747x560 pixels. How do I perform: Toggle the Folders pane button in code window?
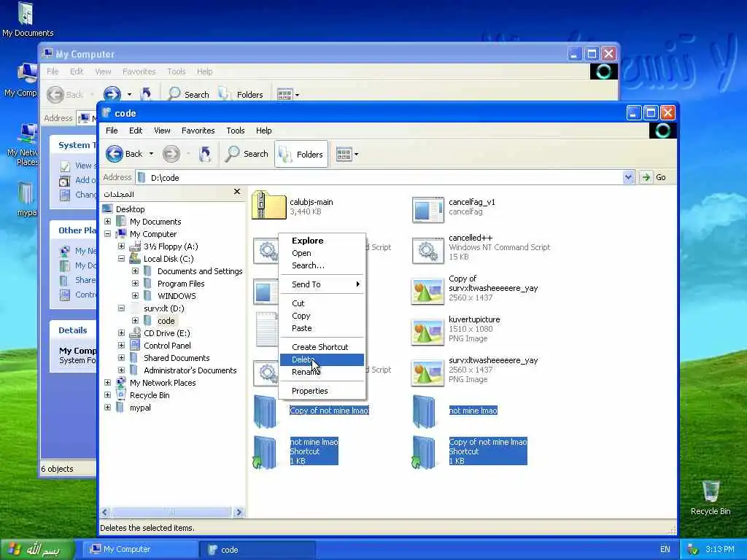301,154
